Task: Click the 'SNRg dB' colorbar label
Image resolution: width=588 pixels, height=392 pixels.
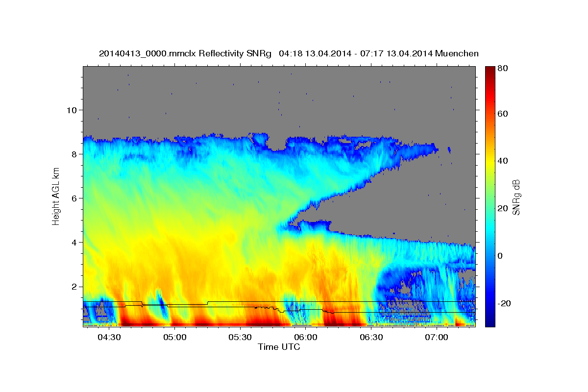Action: pyautogui.click(x=515, y=197)
